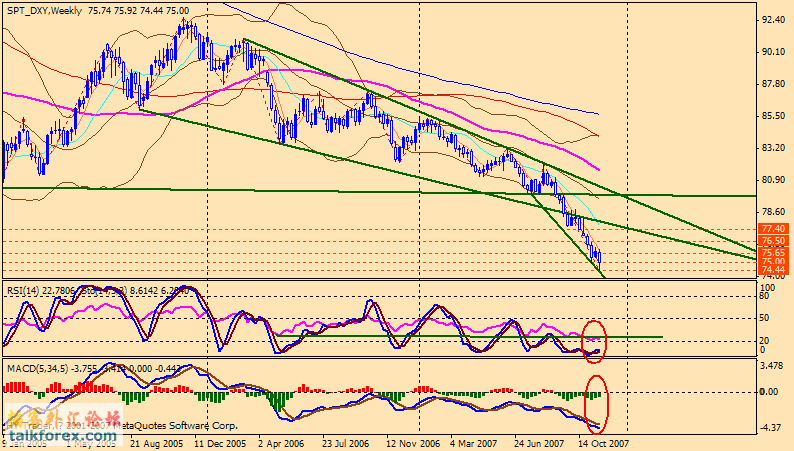Click the 4 Mar 2007 date label

(x=473, y=443)
